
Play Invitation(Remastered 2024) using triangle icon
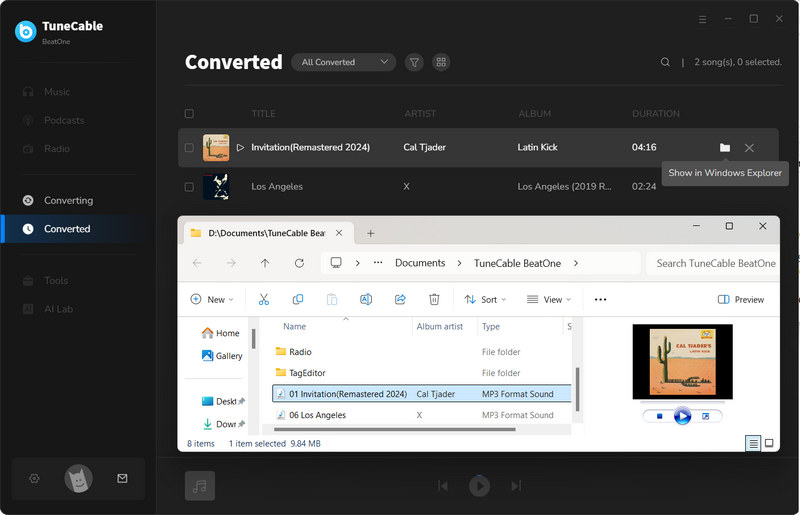240,148
